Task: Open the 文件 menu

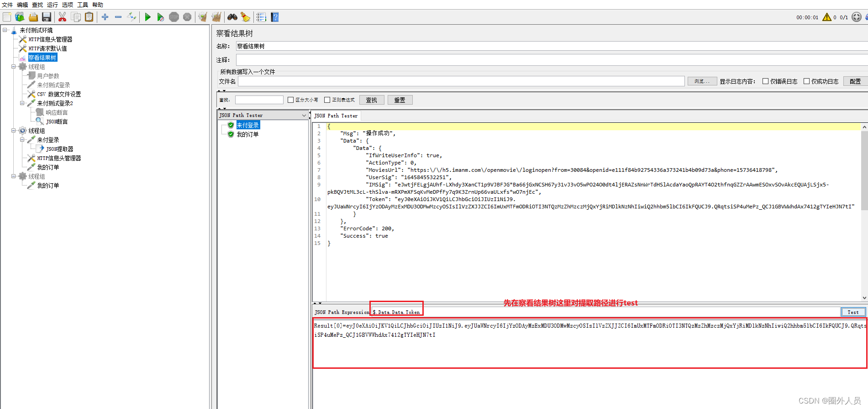Action: click(7, 5)
